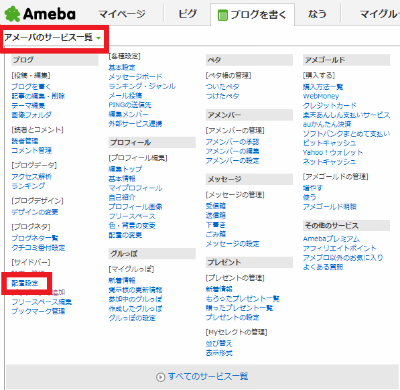400x390 pixels.
Task: Open 掲示板の更新情報 link
Action: point(135,290)
